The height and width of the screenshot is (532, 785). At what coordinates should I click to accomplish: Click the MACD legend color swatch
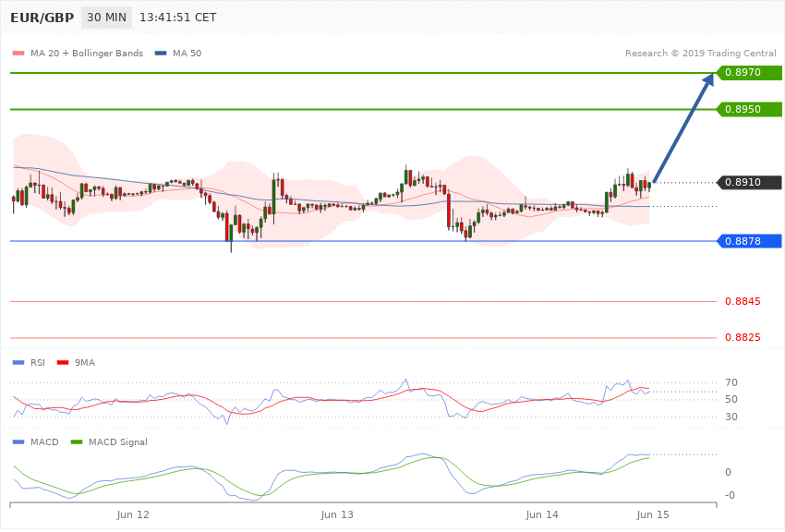[18, 441]
